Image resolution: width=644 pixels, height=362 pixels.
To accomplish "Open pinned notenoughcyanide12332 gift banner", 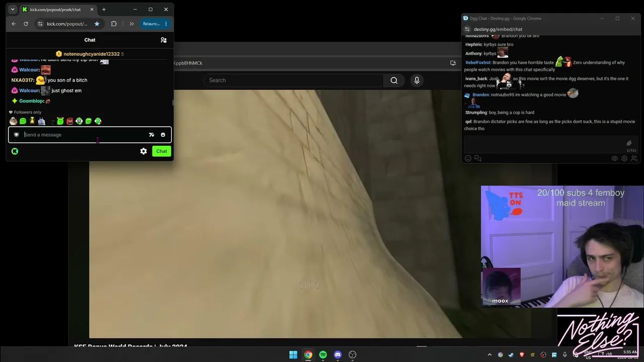I will click(90, 54).
